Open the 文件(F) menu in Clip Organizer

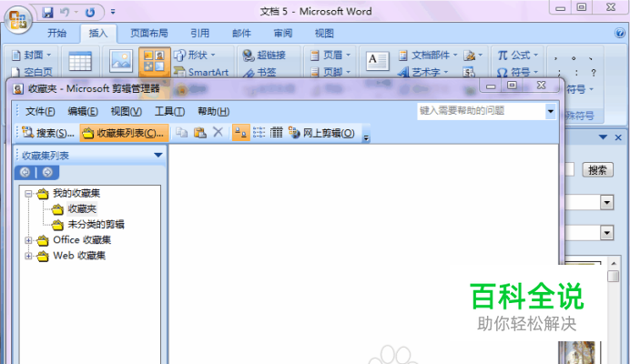click(40, 111)
